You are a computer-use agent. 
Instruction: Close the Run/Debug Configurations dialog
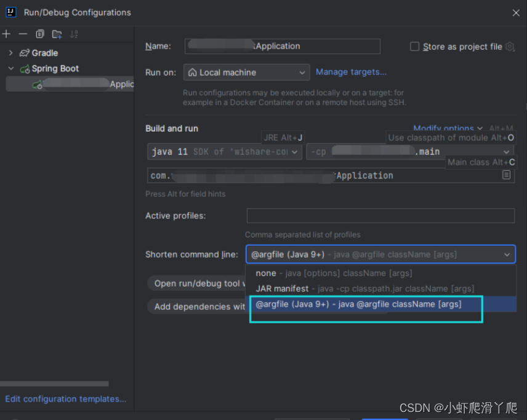pos(516,13)
